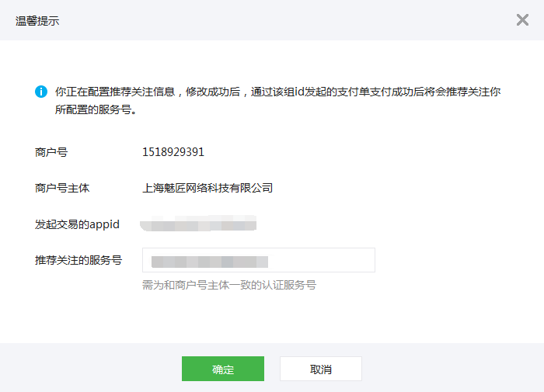Click the notice line starting 你正在配置推荐关注信息
The height and width of the screenshot is (392, 544).
277,92
